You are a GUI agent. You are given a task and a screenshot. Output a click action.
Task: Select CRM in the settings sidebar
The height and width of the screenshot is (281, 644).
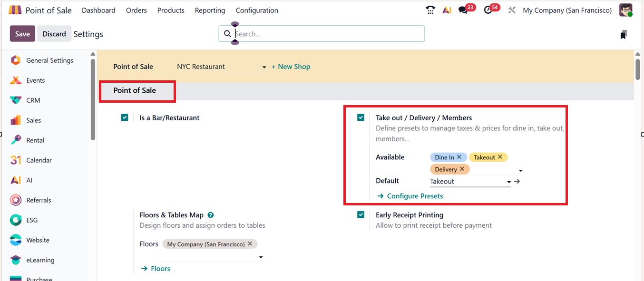pos(34,100)
